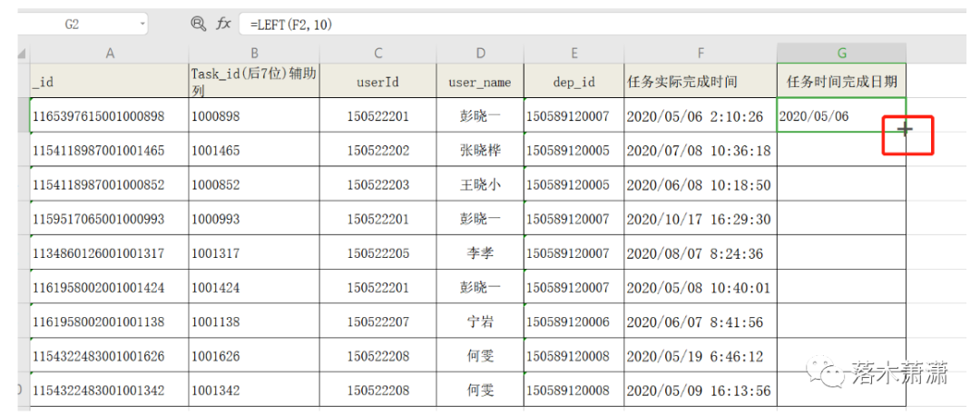
Task: Click the _id header cell
Action: coord(110,80)
